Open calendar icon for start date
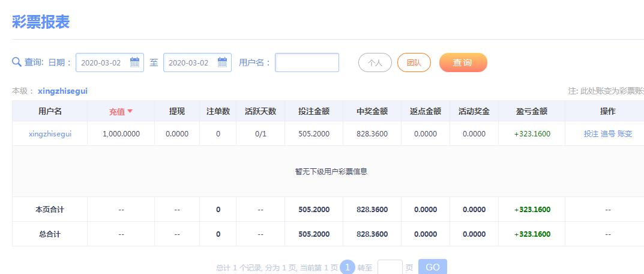This screenshot has width=644, height=274. pos(134,62)
